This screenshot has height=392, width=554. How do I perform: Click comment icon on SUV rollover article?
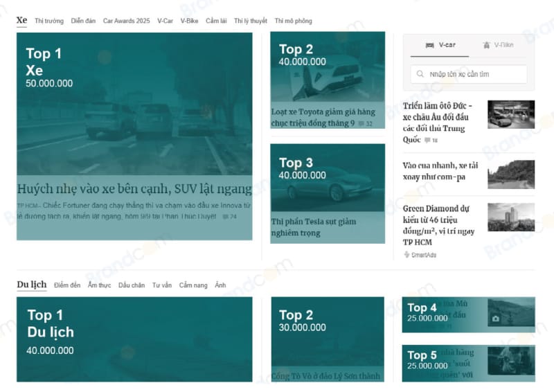pyautogui.click(x=224, y=217)
